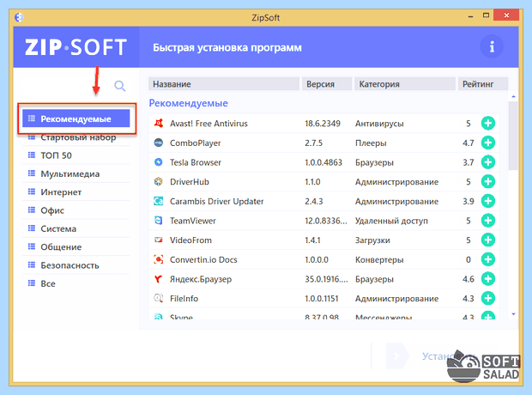Click the ComboPlayer app icon
Screen dimensions: 532x395
point(159,143)
